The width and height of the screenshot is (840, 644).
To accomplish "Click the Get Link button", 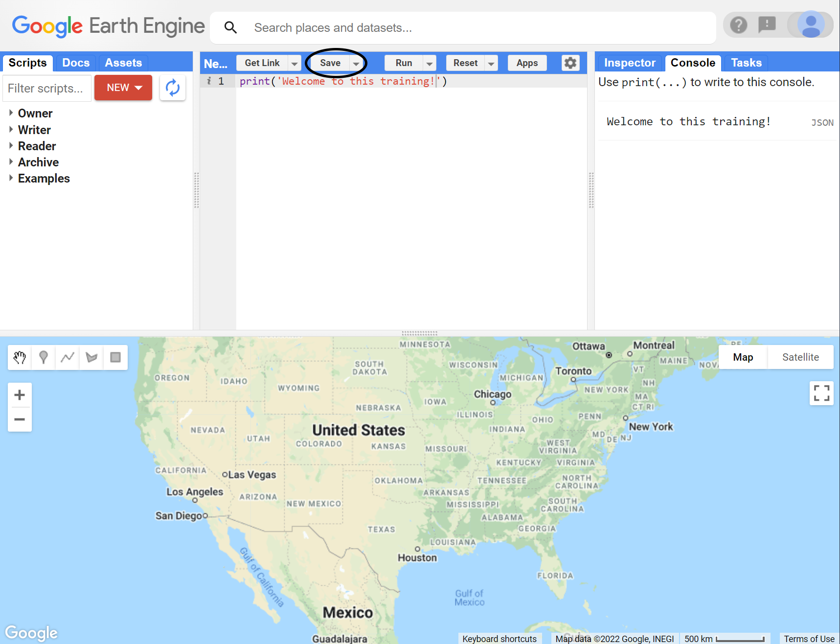I will click(262, 63).
